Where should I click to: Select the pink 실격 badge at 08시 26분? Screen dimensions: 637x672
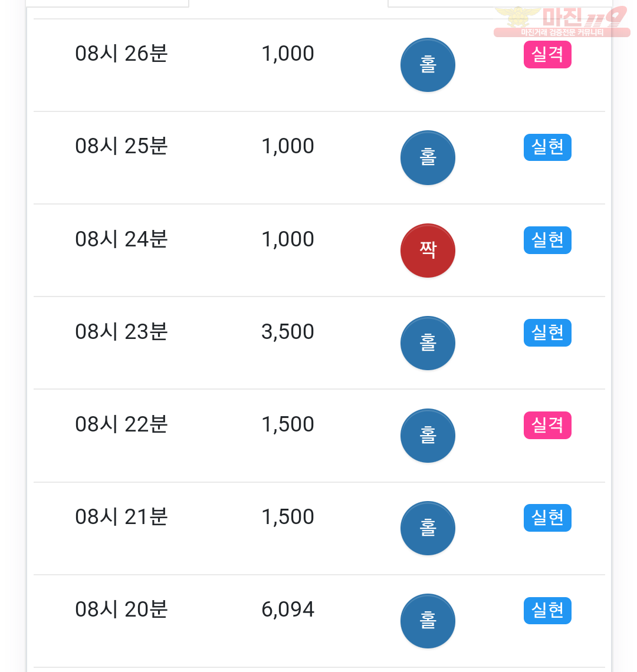tap(547, 54)
